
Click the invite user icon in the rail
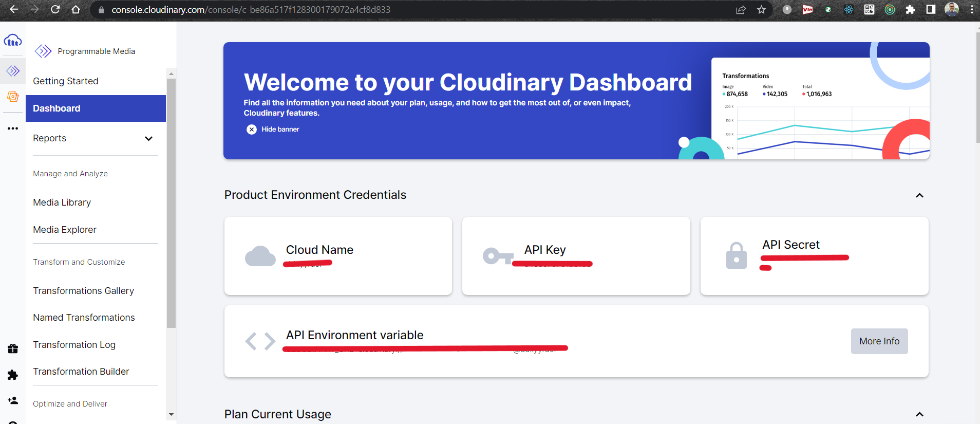(x=13, y=400)
